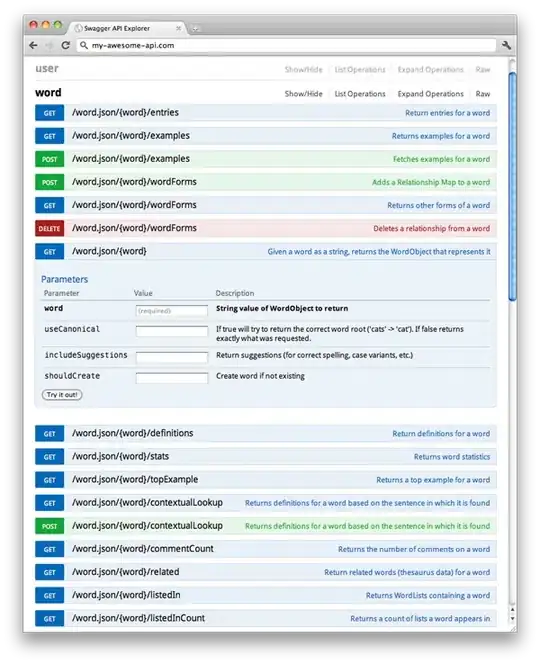This screenshot has height=664, width=540.
Task: Click the GET badge for commentCount endpoint
Action: click(x=50, y=549)
